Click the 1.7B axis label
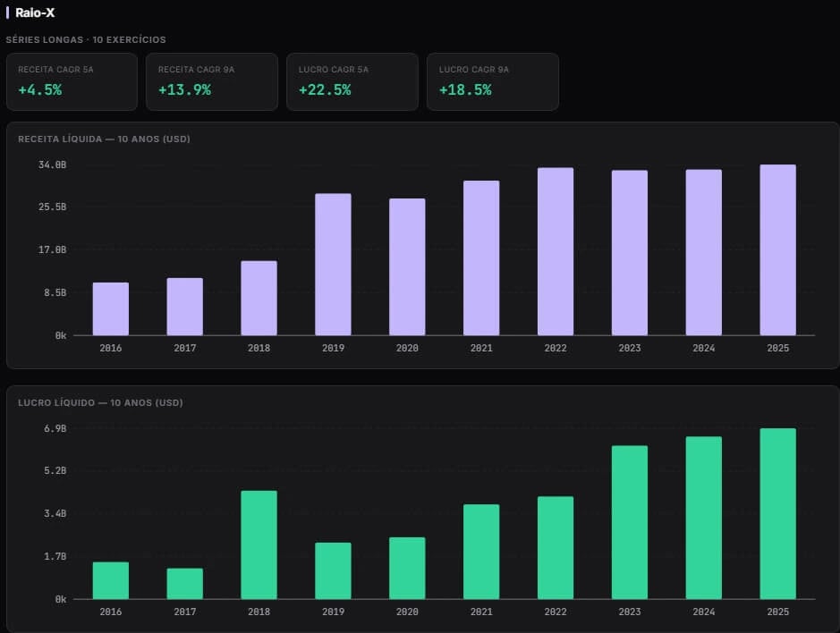Image resolution: width=840 pixels, height=633 pixels. (55, 556)
